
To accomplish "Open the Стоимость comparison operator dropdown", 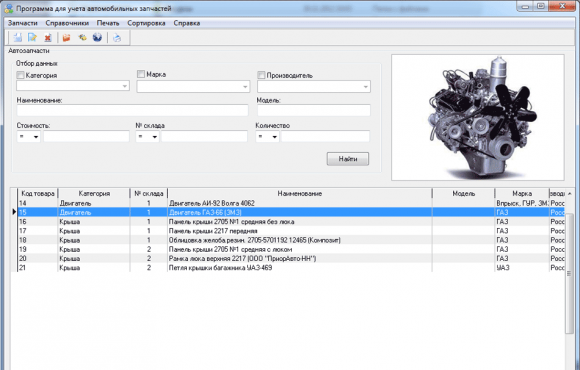I will (28, 137).
